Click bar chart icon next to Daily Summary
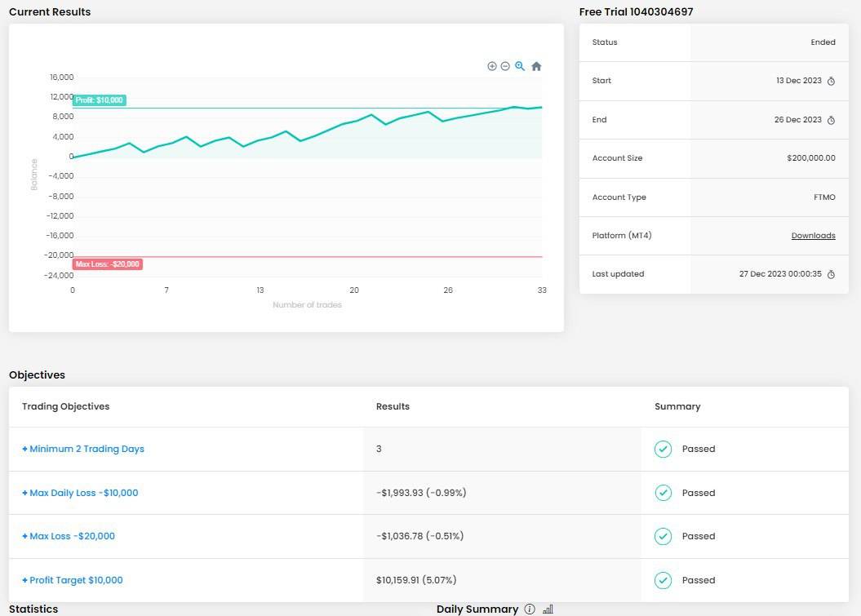 click(x=548, y=609)
